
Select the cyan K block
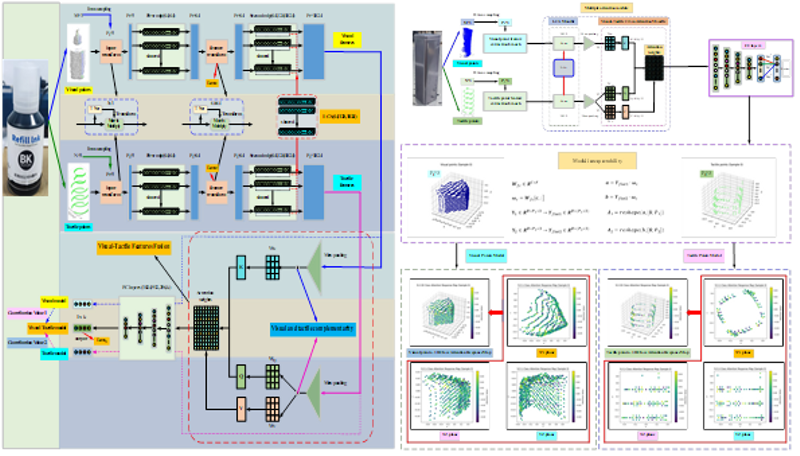point(240,264)
